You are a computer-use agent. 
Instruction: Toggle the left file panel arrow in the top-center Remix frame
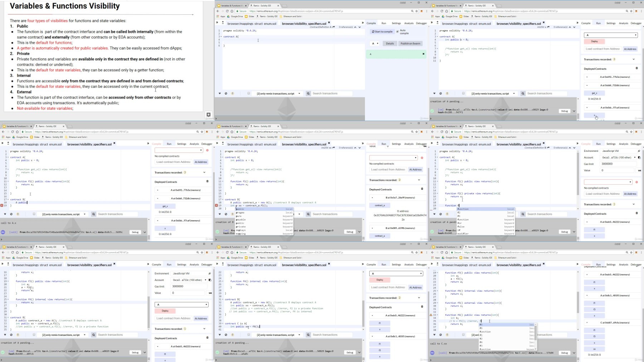pos(217,23)
